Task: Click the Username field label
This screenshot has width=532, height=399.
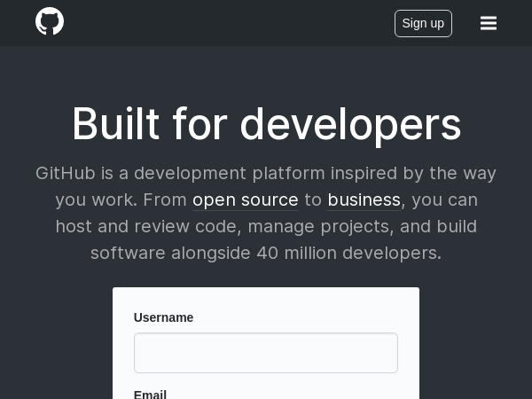Action: (x=163, y=317)
